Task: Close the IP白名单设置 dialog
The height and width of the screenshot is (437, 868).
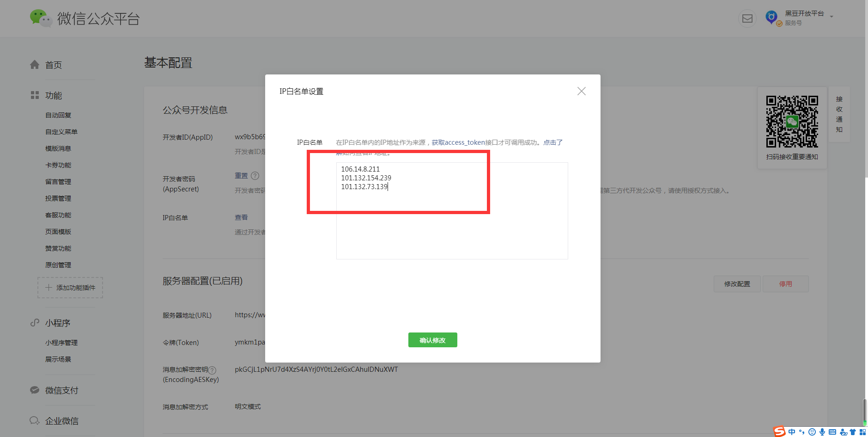Action: click(x=581, y=91)
